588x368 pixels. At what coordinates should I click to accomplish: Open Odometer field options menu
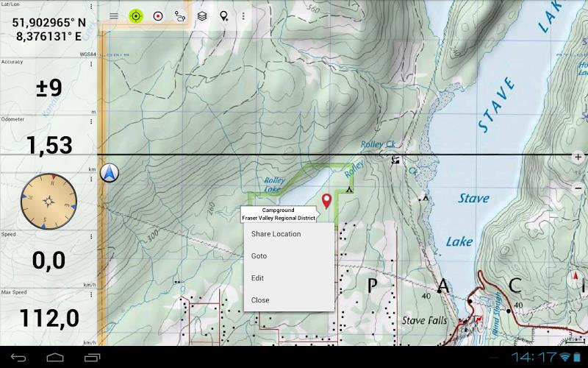pos(91,120)
